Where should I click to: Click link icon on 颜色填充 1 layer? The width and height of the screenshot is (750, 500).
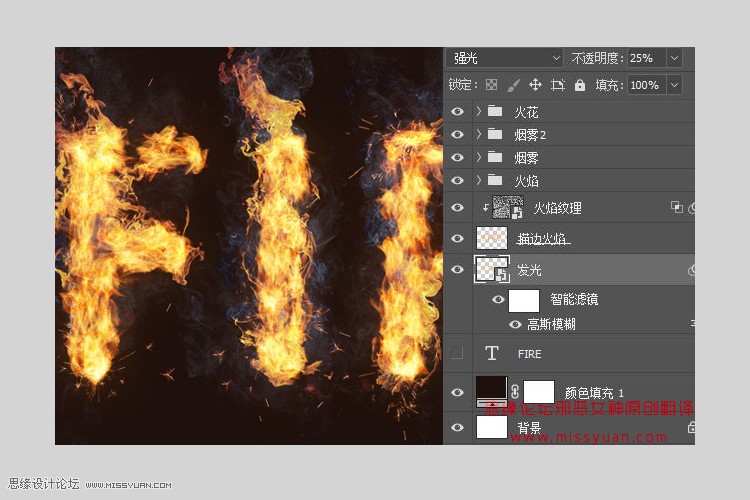[x=515, y=392]
